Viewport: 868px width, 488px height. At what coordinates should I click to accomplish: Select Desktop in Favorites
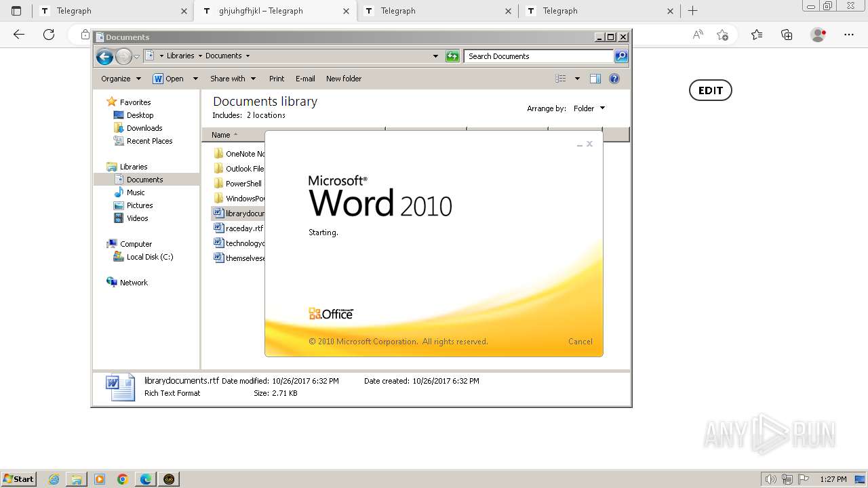140,115
